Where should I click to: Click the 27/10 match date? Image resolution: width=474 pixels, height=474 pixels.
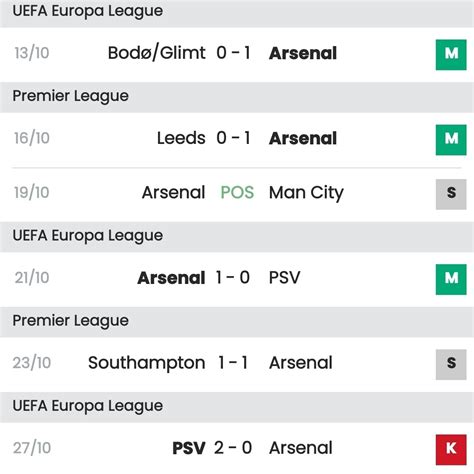coord(32,448)
